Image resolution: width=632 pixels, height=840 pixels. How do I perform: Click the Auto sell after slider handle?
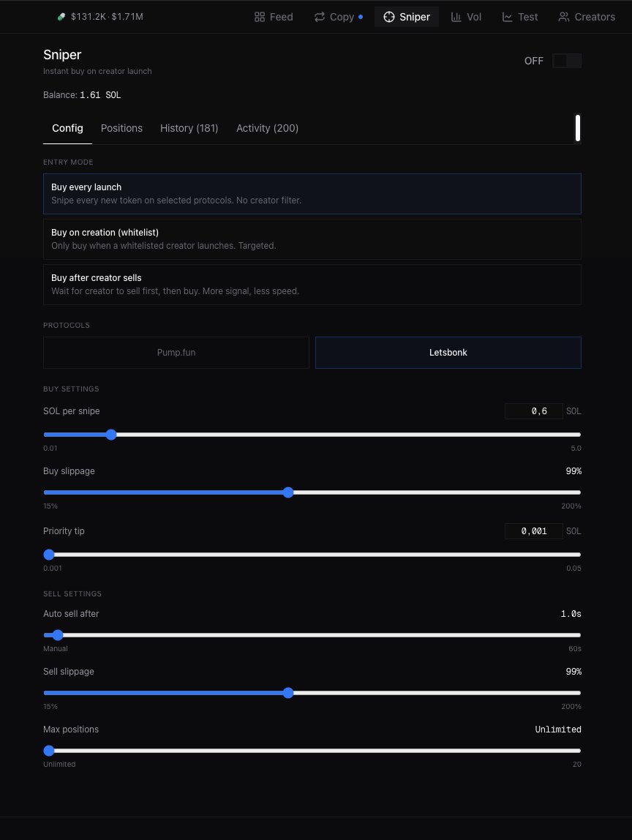point(58,635)
